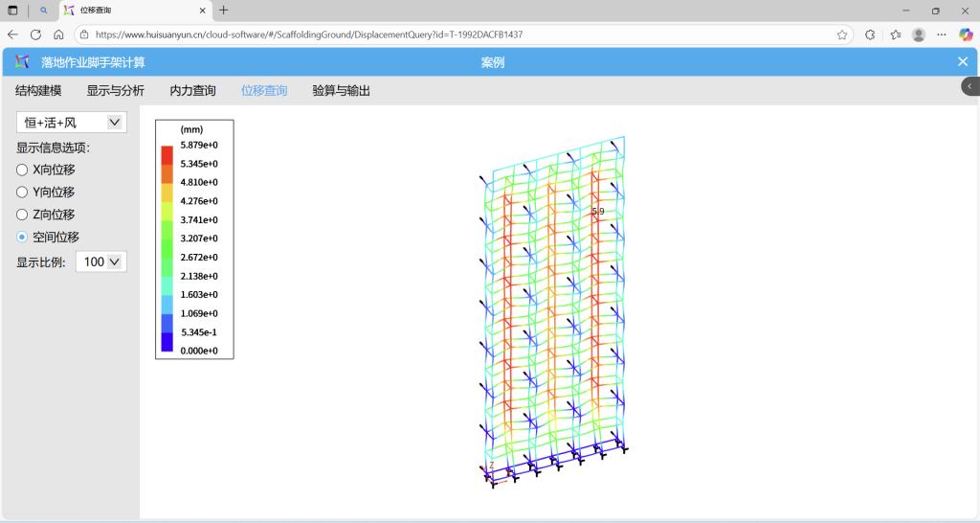Expand the 显示比例 scale dropdown

click(x=100, y=261)
